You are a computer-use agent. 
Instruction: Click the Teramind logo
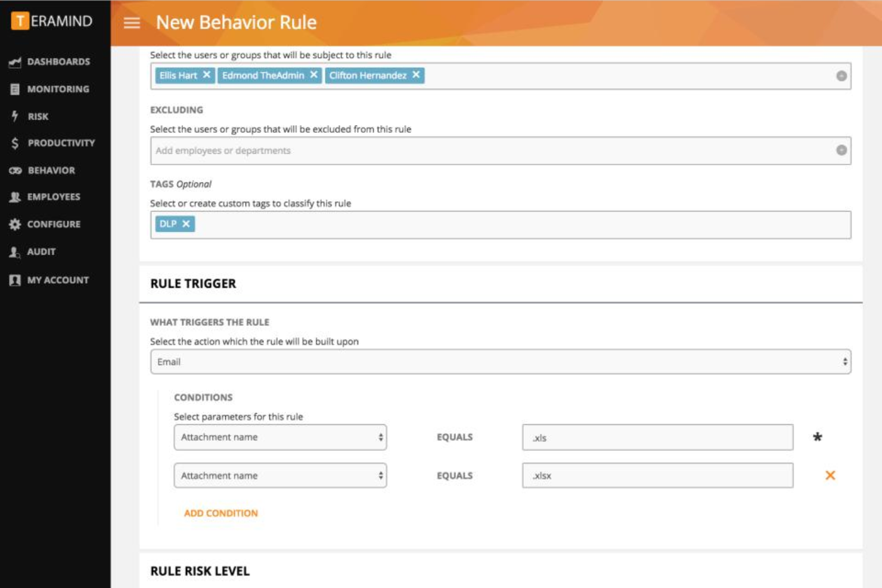click(52, 21)
